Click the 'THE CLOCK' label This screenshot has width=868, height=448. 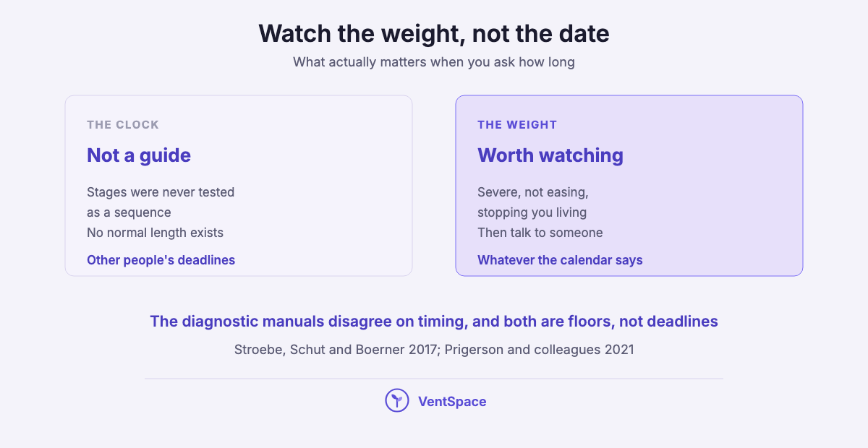pos(123,124)
